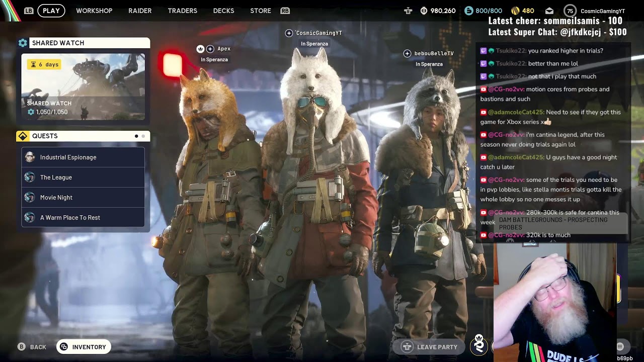The image size is (644, 362).
Task: Open the TRADERS tab
Action: pyautogui.click(x=182, y=11)
